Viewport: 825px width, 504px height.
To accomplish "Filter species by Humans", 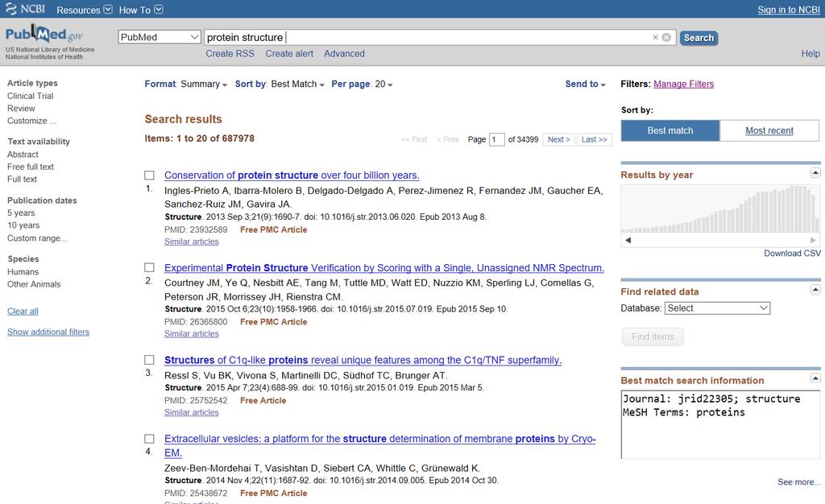I will point(23,271).
